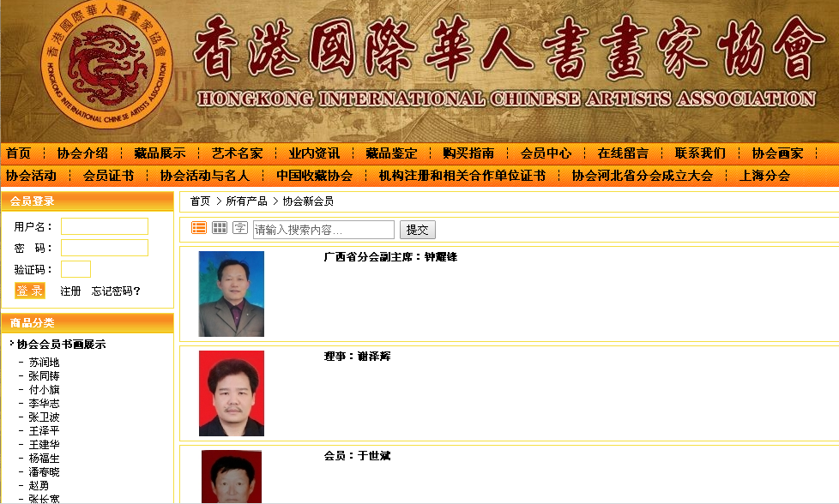Open 于世斌 member portrait photo

coord(231,476)
